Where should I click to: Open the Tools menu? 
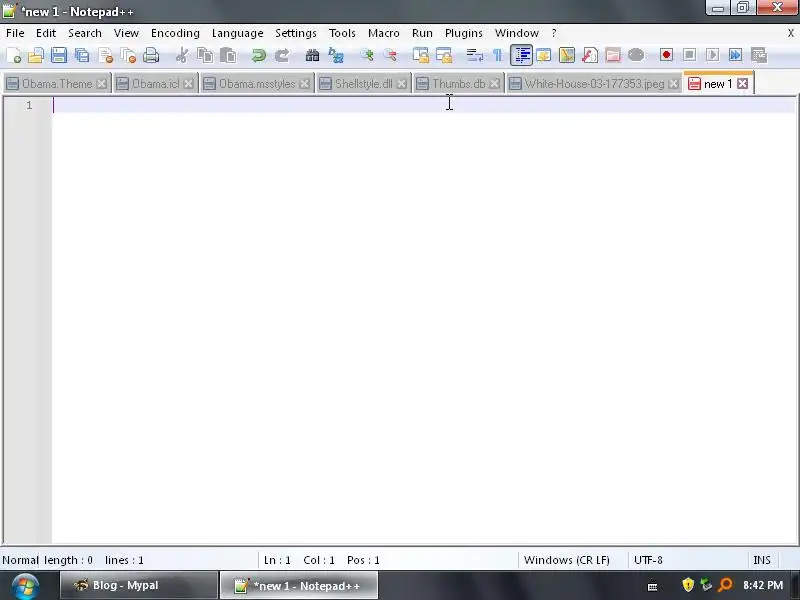coord(342,33)
